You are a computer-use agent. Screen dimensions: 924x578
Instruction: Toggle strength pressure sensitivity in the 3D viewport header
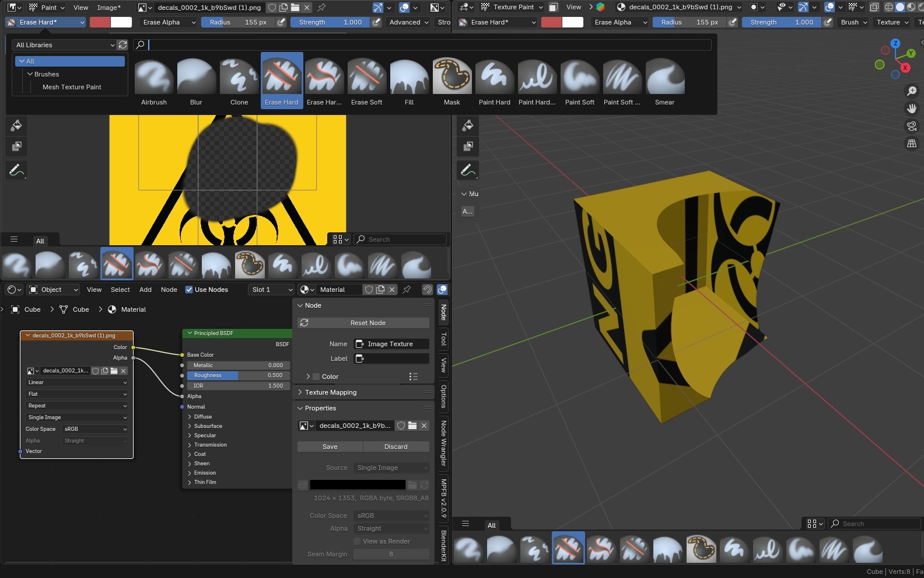(828, 22)
